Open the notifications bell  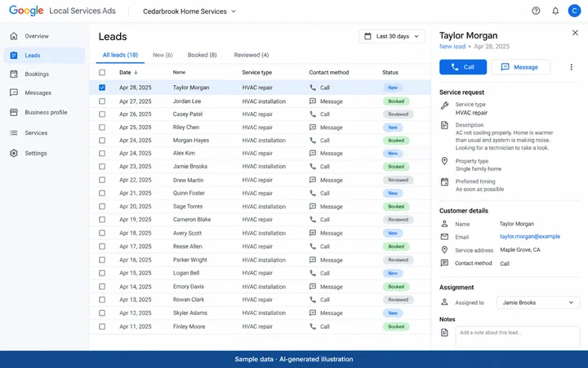[x=555, y=11]
